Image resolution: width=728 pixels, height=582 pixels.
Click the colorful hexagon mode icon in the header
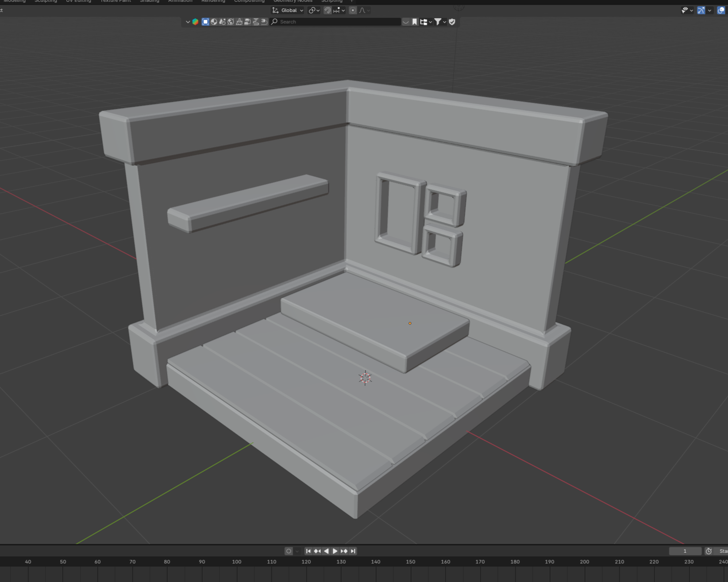tap(195, 22)
